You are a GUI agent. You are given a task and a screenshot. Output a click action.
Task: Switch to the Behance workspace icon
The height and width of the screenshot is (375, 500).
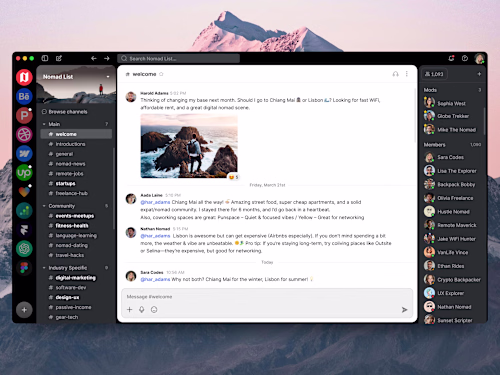click(24, 96)
